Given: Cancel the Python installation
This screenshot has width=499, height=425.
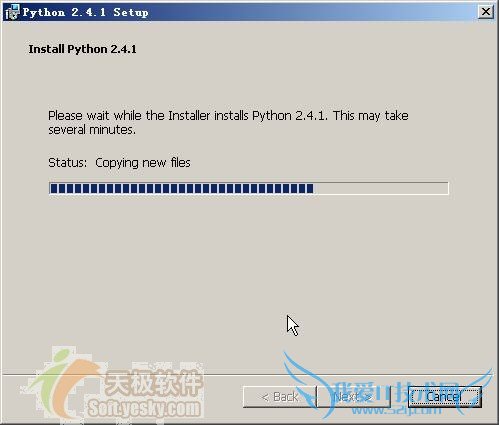Looking at the screenshot, I should [x=445, y=397].
